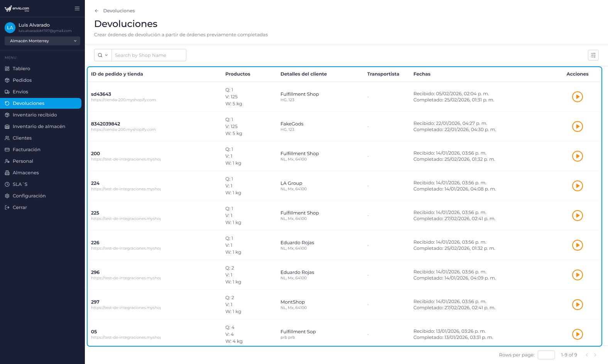This screenshot has width=608, height=364.
Task: Click the LA user avatar
Action: (x=10, y=28)
